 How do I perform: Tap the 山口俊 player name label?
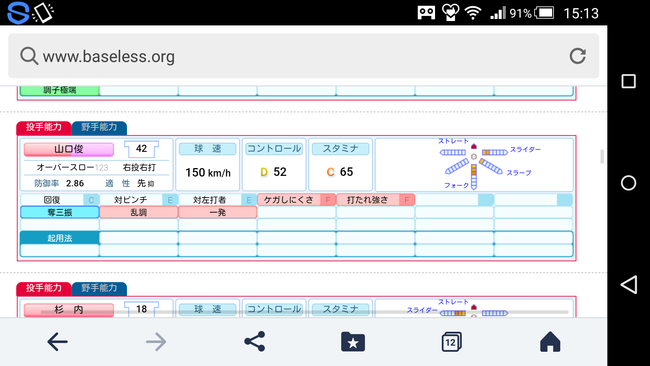tap(69, 149)
